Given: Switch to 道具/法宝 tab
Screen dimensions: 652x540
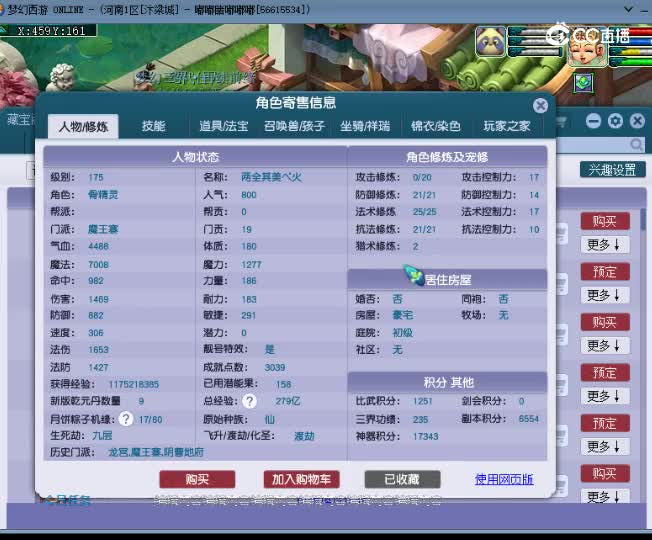Looking at the screenshot, I should click(224, 126).
